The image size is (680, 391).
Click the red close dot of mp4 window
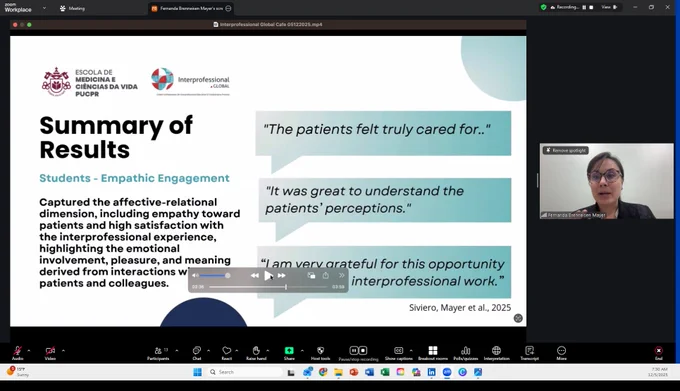[15, 25]
